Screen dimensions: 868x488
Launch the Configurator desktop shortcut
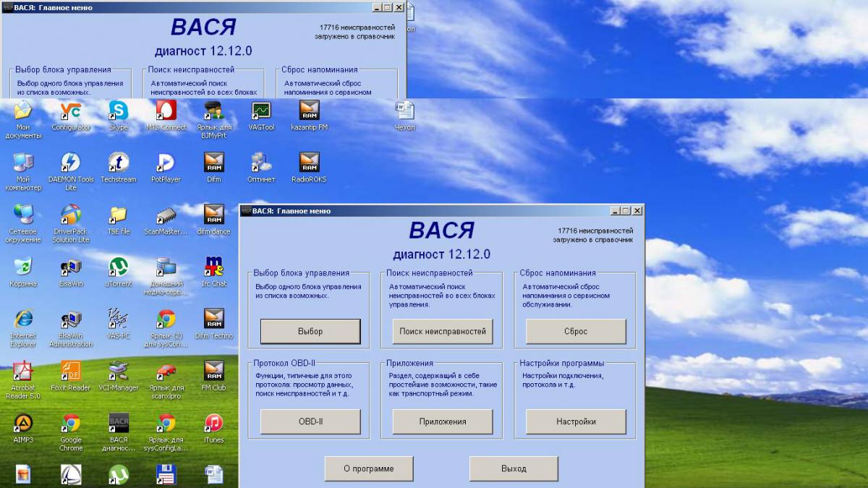tap(71, 115)
